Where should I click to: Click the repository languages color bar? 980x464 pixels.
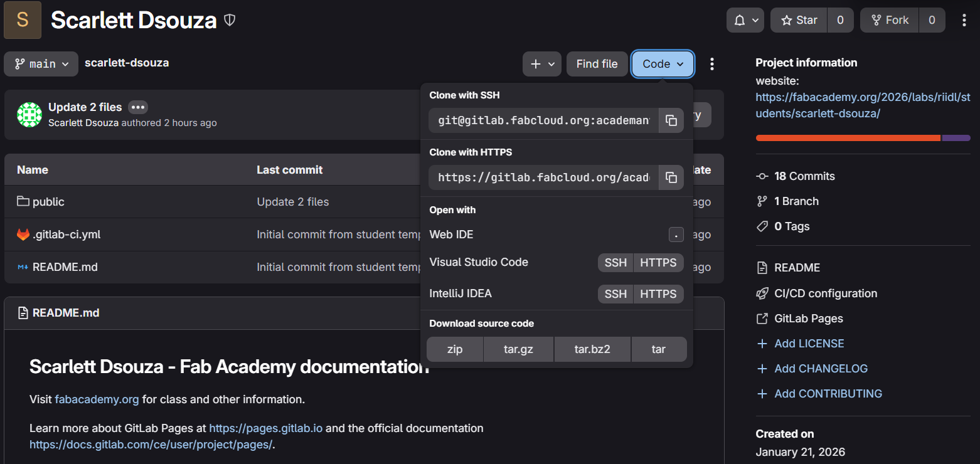point(863,138)
